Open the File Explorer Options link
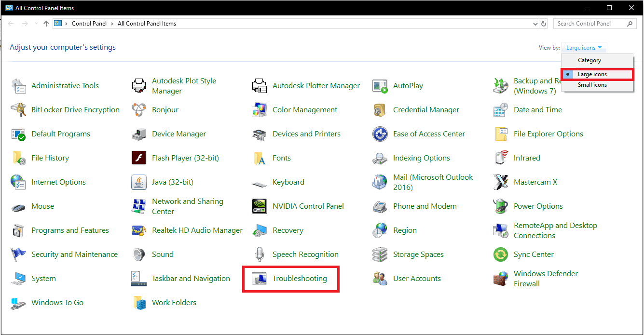This screenshot has height=335, width=644. point(548,134)
